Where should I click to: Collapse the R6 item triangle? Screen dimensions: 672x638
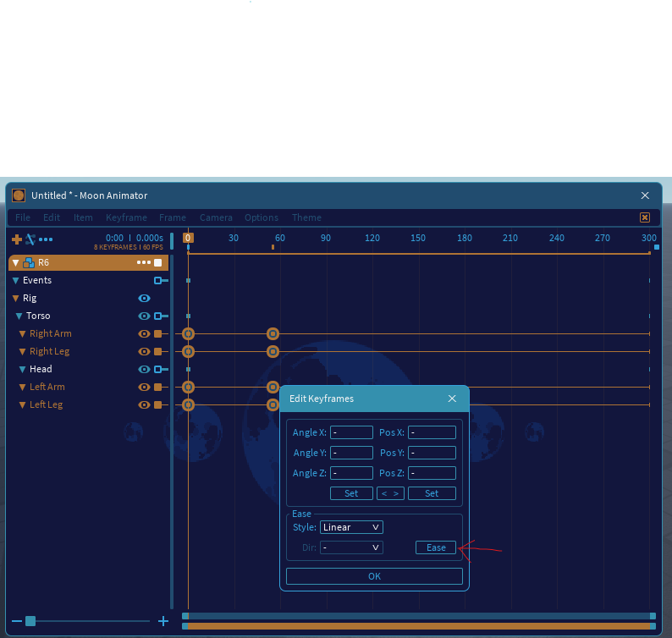pyautogui.click(x=16, y=262)
